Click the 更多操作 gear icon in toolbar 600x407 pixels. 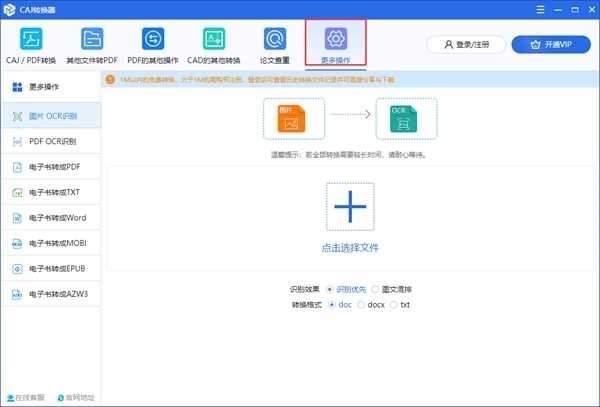click(336, 39)
